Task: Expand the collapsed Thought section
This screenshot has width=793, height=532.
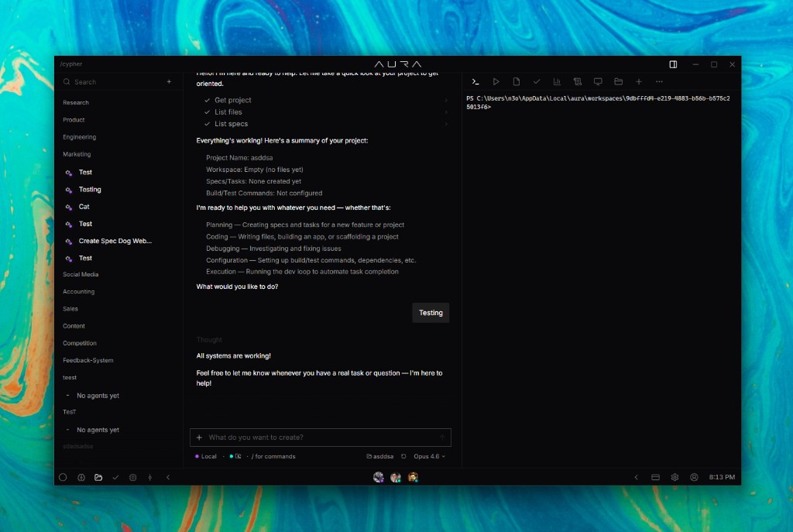Action: click(x=209, y=340)
